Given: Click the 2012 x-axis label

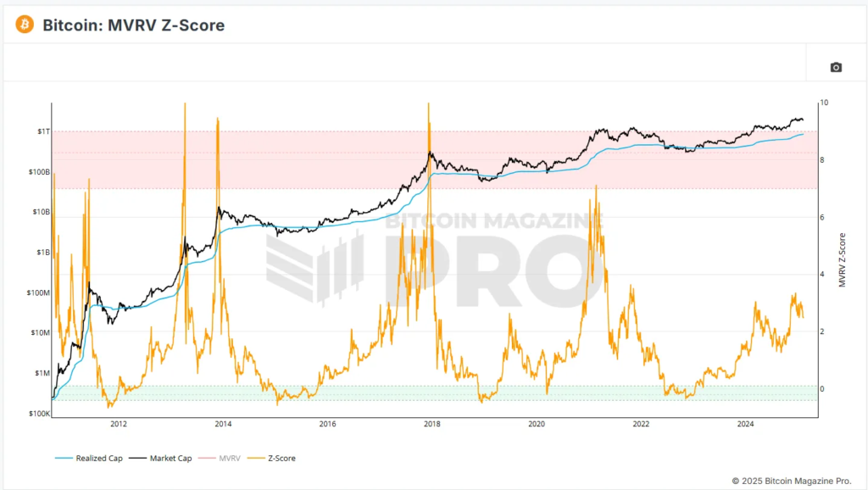Looking at the screenshot, I should pyautogui.click(x=119, y=424).
